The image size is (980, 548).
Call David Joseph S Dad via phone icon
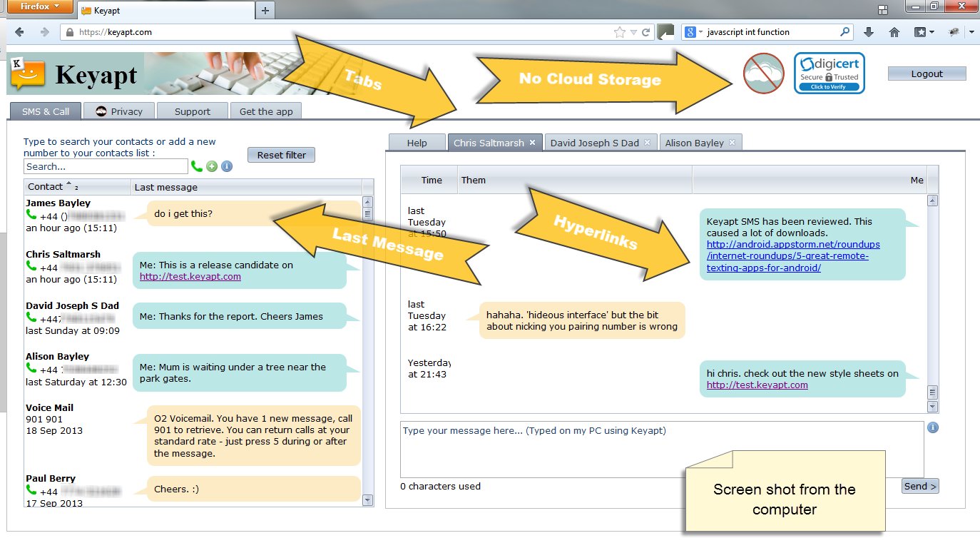pyautogui.click(x=31, y=318)
